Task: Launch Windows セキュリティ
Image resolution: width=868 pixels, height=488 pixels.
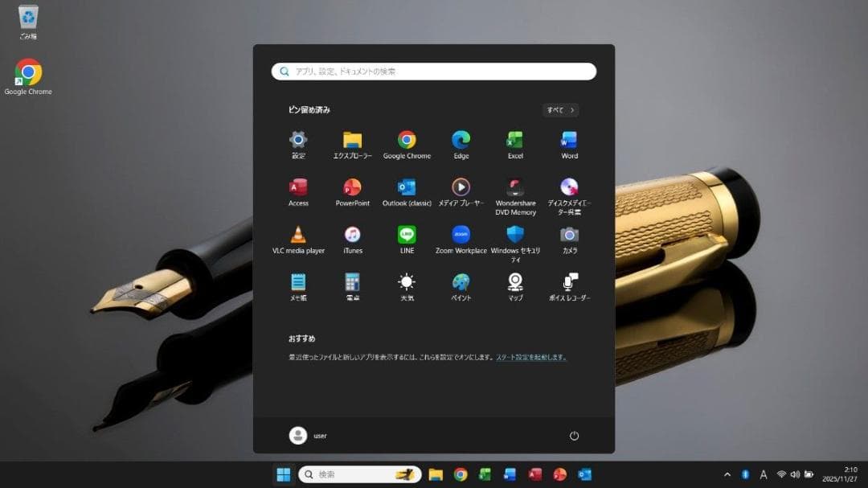Action: coord(514,238)
